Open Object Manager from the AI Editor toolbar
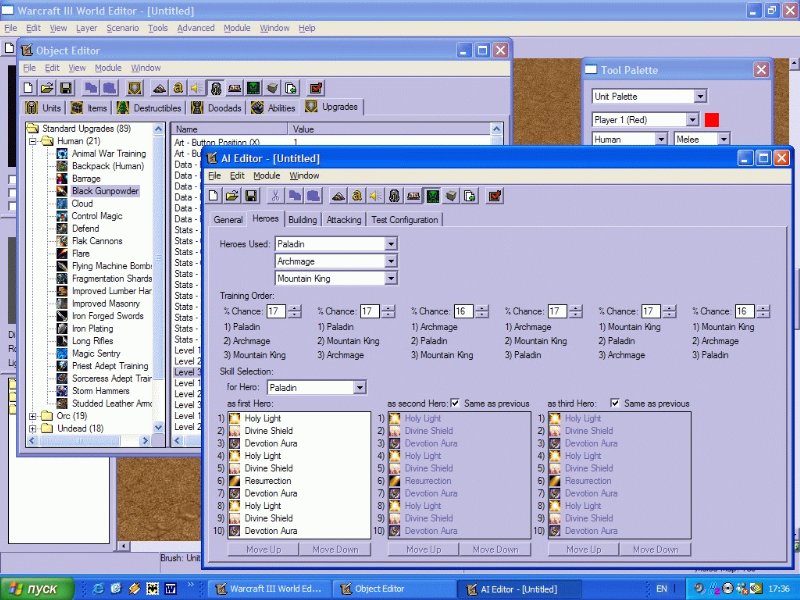 pos(451,196)
